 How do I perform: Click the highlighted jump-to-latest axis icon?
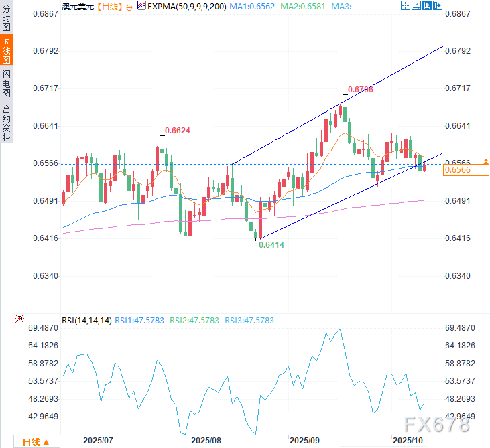[426, 5]
